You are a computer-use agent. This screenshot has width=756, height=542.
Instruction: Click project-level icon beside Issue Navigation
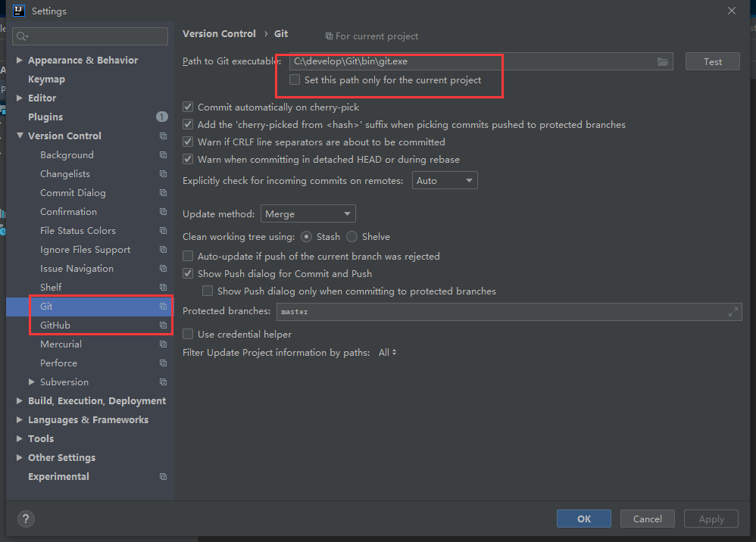(x=164, y=268)
